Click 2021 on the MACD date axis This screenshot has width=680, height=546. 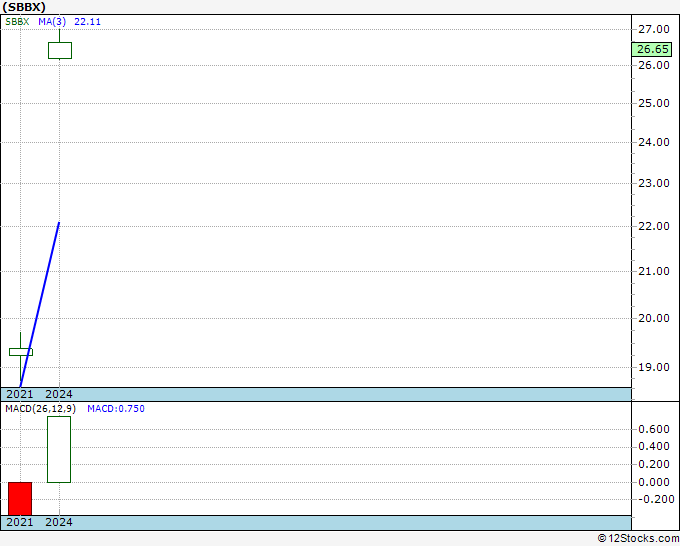point(20,522)
